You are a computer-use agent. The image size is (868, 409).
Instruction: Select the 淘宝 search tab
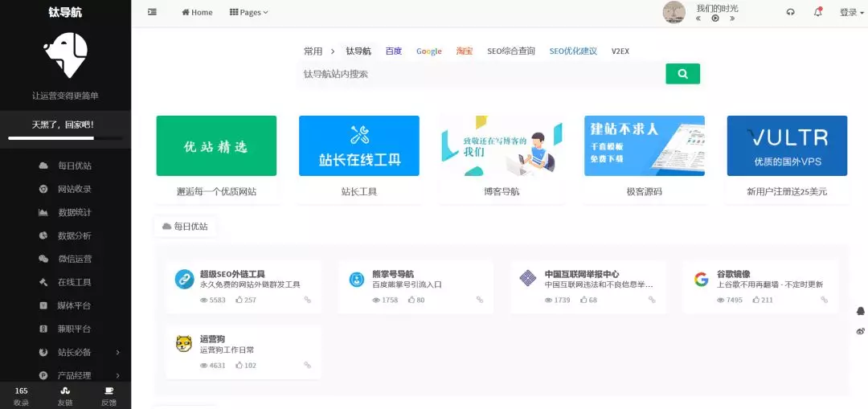pyautogui.click(x=465, y=51)
